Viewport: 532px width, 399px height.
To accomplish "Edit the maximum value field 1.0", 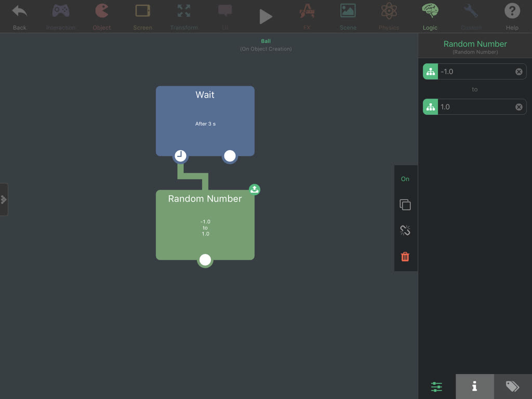I will (475, 107).
